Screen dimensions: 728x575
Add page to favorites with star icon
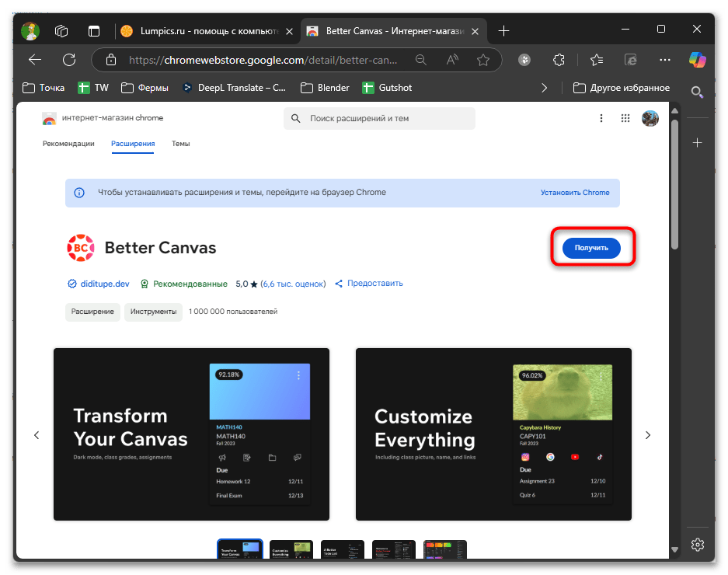(483, 60)
